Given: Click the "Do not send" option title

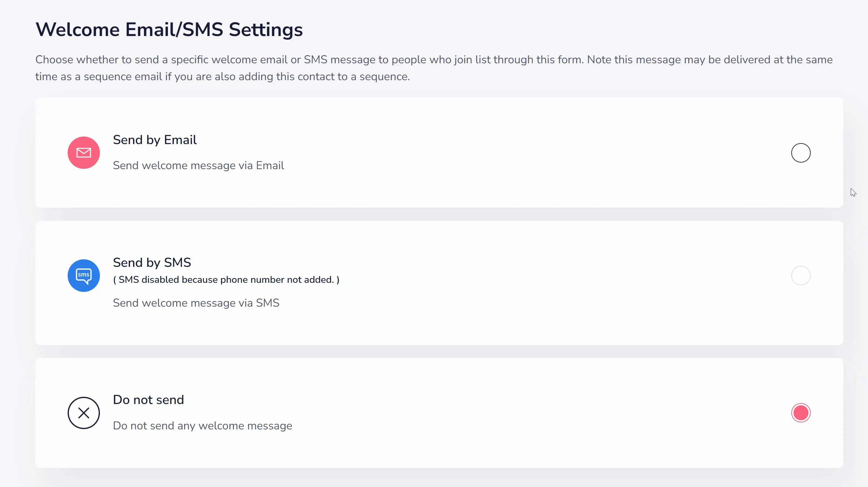Looking at the screenshot, I should point(148,400).
